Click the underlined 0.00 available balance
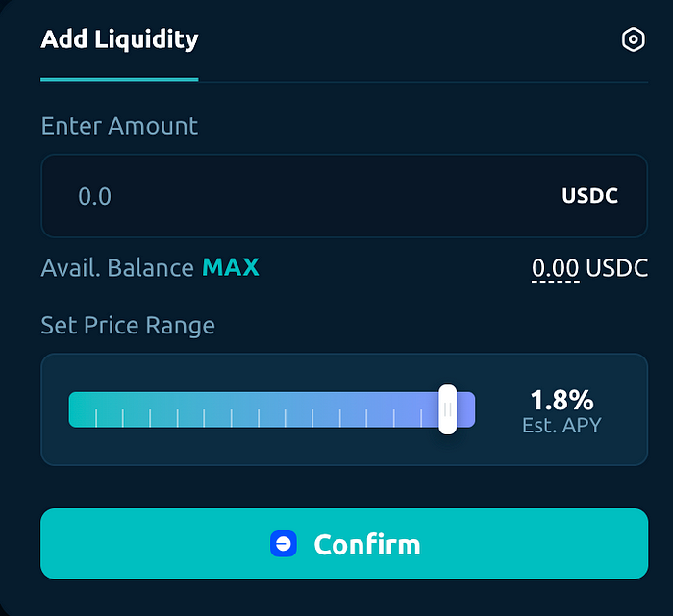This screenshot has width=673, height=616. click(x=556, y=268)
